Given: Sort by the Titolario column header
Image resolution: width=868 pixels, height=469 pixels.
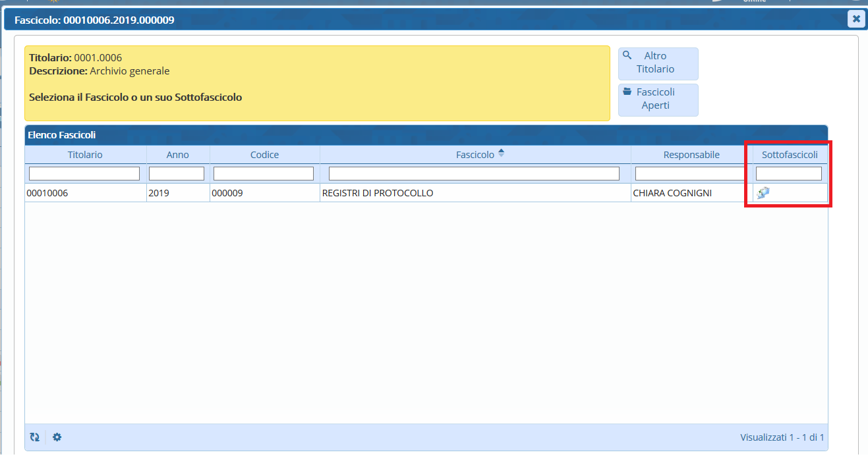Looking at the screenshot, I should pos(85,155).
